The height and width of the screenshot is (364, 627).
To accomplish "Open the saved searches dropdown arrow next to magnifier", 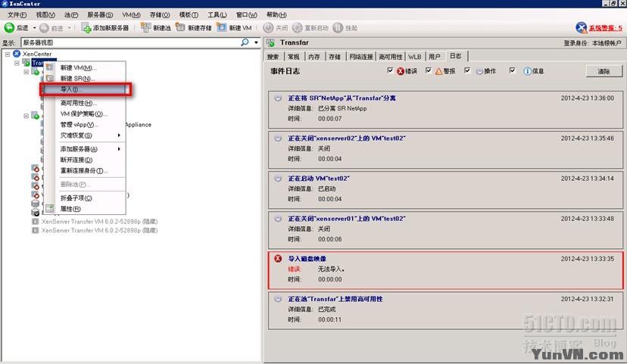I will (256, 42).
